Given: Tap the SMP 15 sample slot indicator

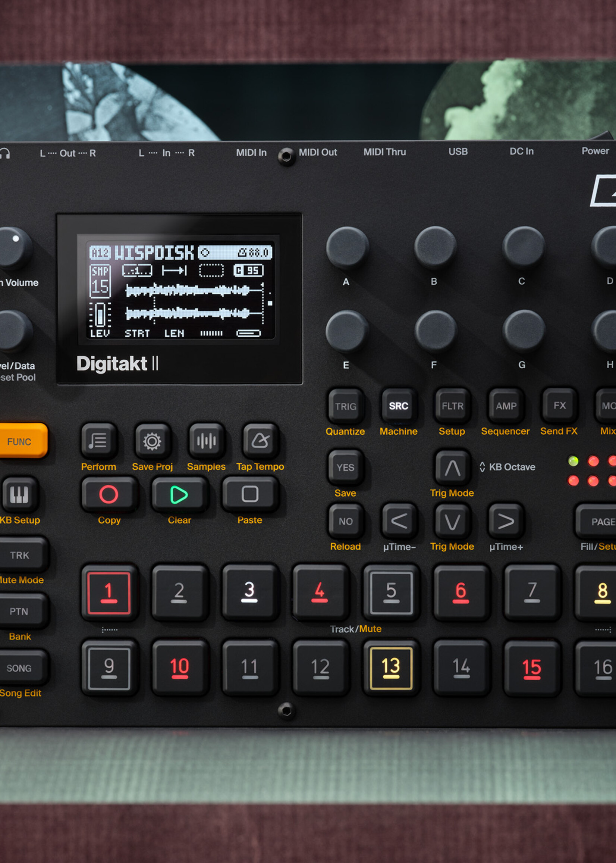Looking at the screenshot, I should [100, 281].
